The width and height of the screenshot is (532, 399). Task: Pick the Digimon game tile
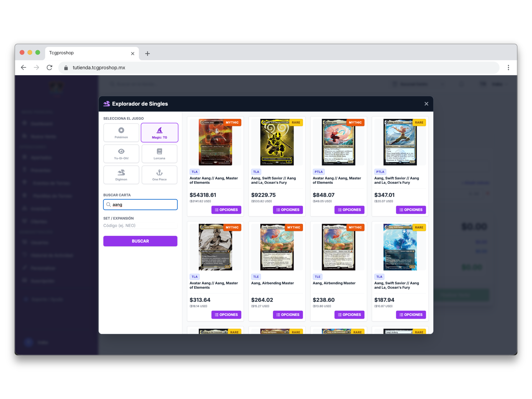(x=121, y=175)
